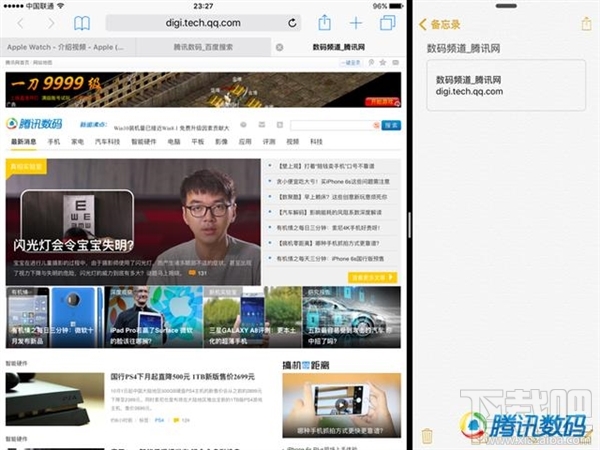This screenshot has height=450, width=600.
Task: Click the 腾讯数码 site logo
Action: click(34, 124)
